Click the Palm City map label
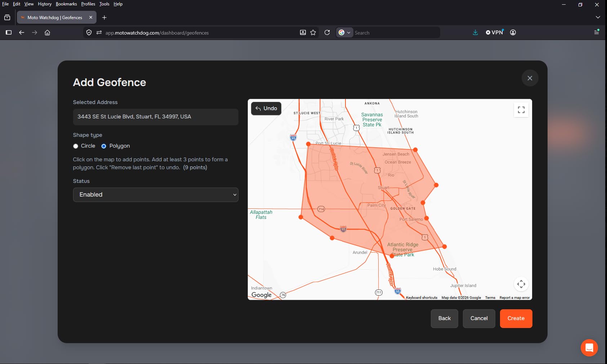Screen dimensions: 607x364 point(376,205)
